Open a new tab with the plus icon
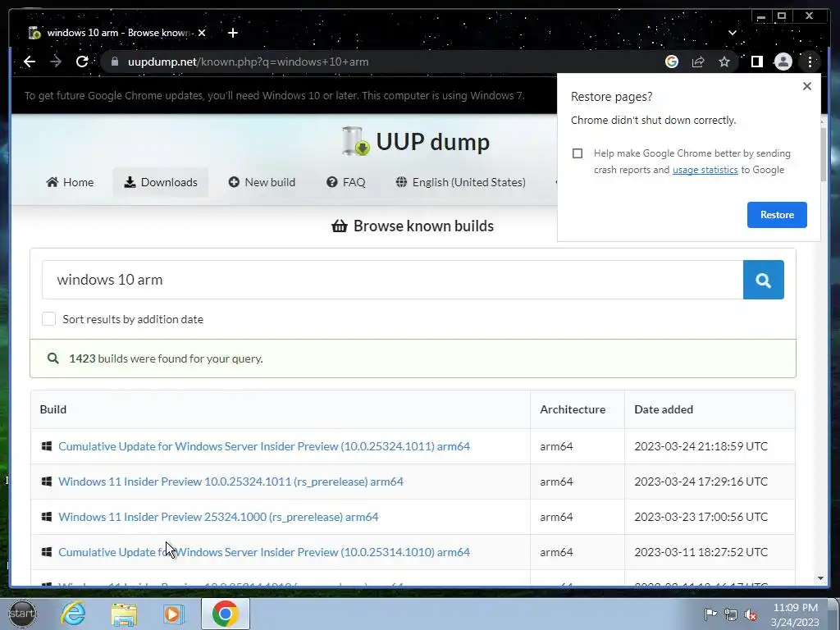The image size is (840, 630). 232,33
